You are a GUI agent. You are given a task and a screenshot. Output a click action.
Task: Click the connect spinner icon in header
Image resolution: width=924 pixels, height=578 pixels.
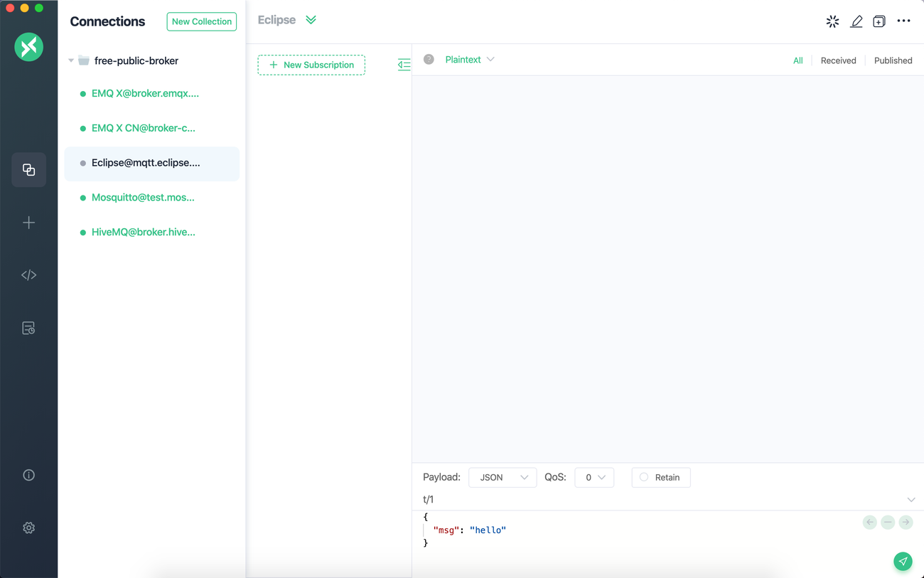tap(832, 21)
